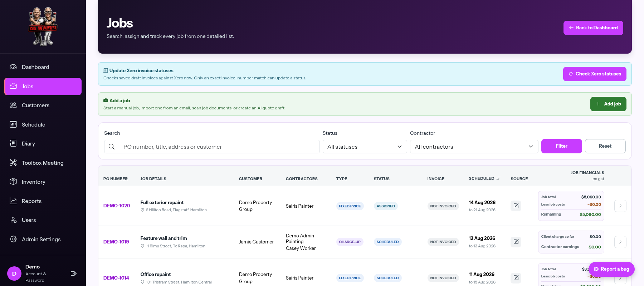Click the Scheduled column sort icon

click(498, 178)
